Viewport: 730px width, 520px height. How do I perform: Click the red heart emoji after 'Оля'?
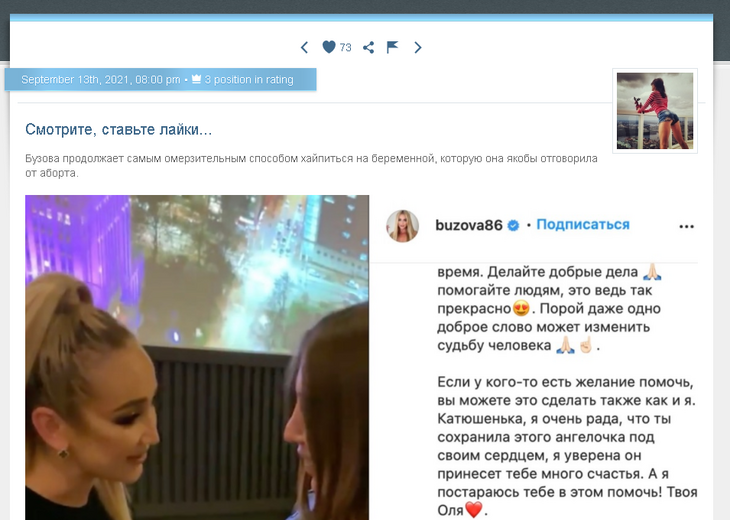pyautogui.click(x=474, y=511)
